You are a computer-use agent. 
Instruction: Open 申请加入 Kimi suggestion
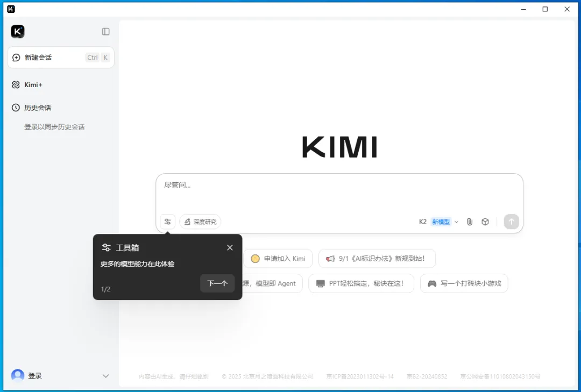pos(278,259)
